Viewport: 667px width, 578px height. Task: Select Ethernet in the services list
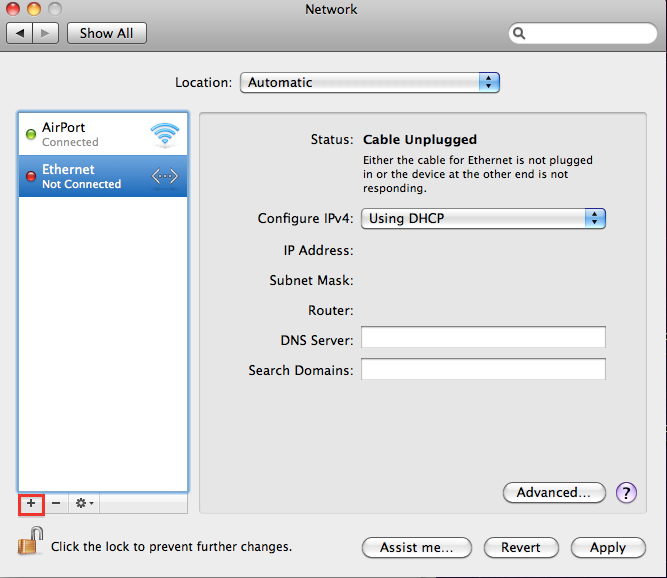coord(90,177)
